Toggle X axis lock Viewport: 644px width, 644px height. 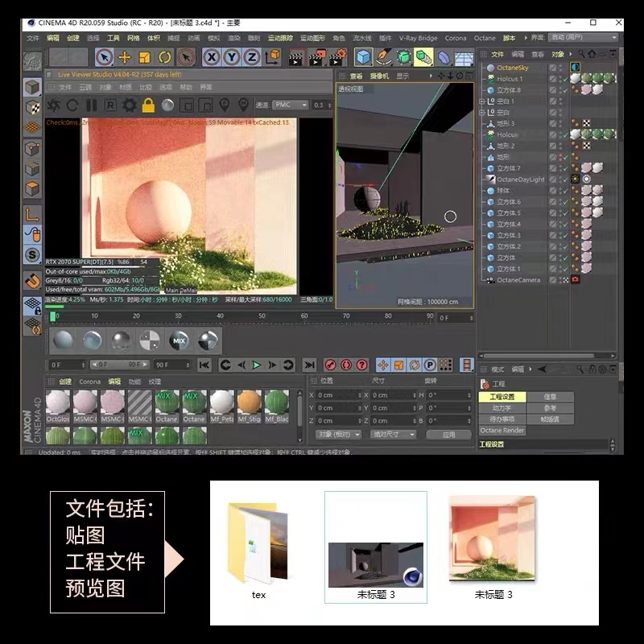coord(212,57)
